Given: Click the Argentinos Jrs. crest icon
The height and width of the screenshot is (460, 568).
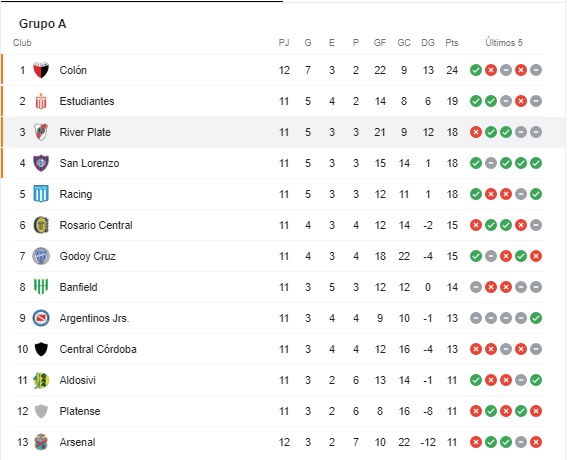Looking at the screenshot, I should [41, 318].
